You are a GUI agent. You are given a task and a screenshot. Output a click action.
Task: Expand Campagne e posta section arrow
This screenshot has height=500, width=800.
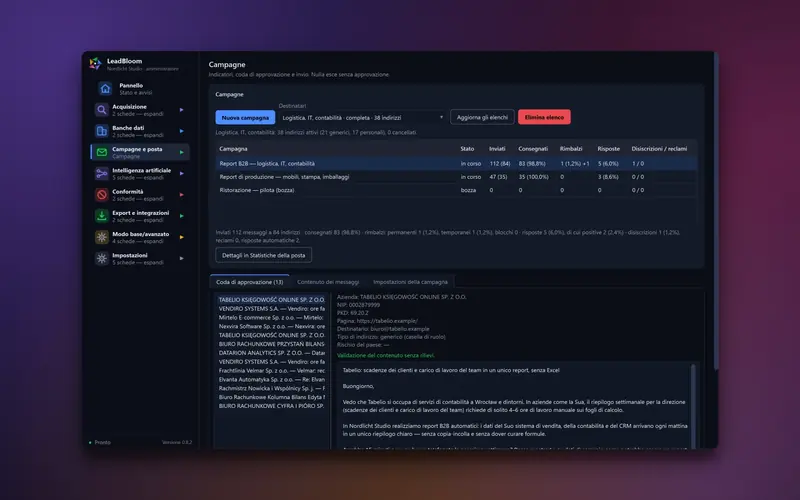pos(182,152)
